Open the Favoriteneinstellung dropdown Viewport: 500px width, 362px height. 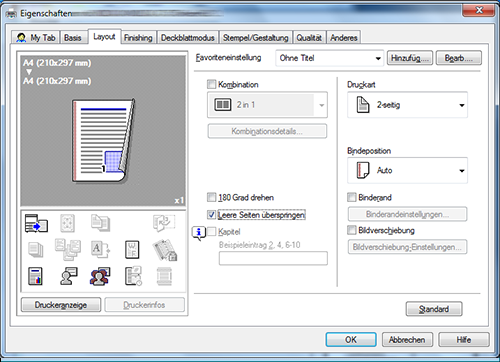(x=329, y=58)
